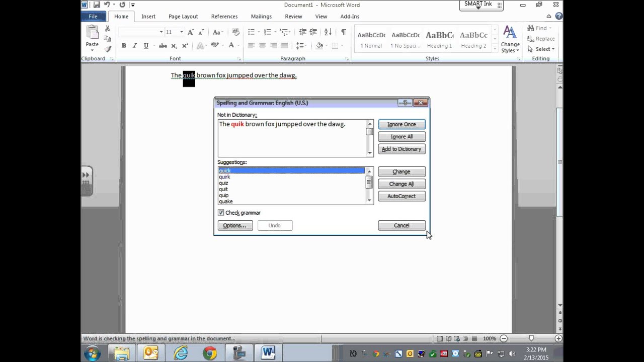Image resolution: width=644 pixels, height=362 pixels.
Task: Click the Save icon in Quick Access toolbar
Action: [x=96, y=5]
